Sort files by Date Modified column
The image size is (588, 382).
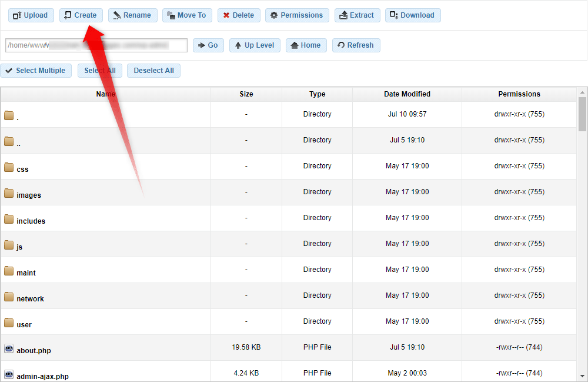[407, 94]
